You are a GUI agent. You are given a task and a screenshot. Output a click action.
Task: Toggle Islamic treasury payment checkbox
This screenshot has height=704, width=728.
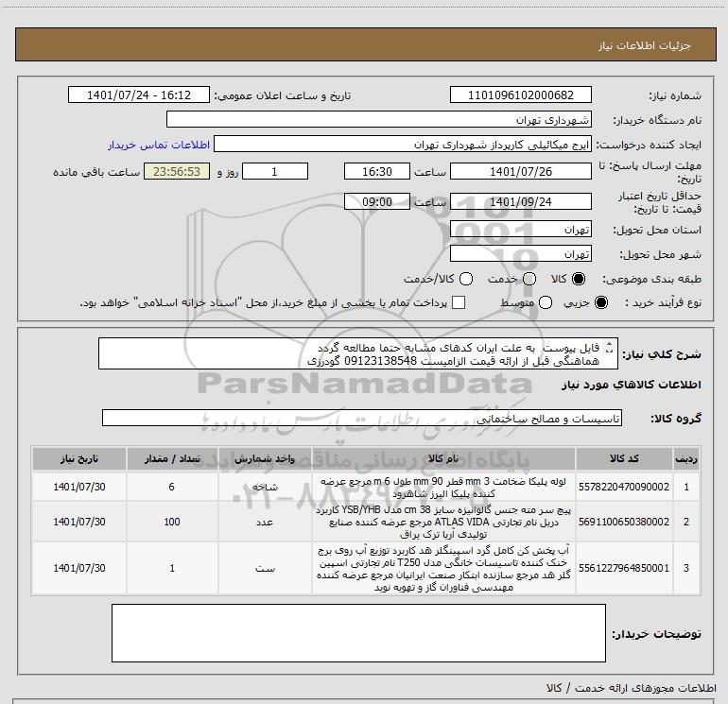[x=459, y=302]
